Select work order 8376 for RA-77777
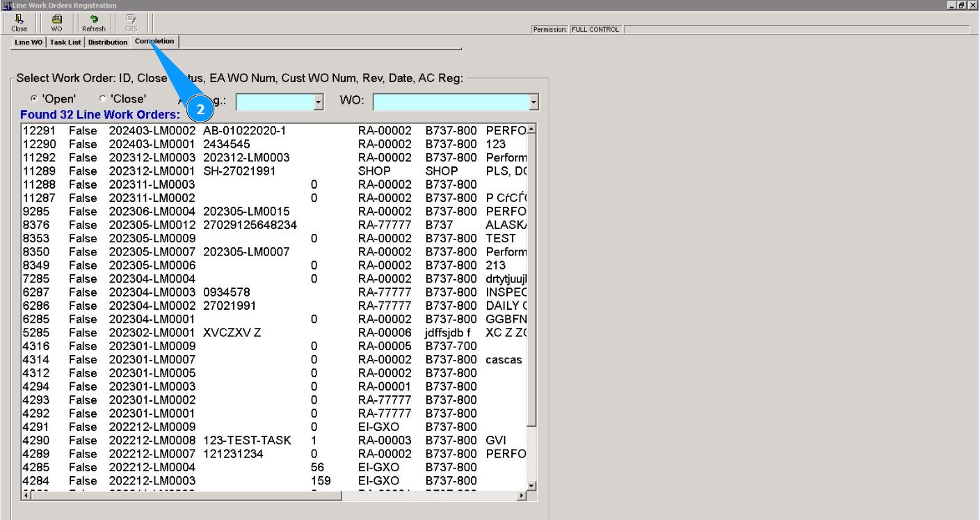Image resolution: width=980 pixels, height=520 pixels. (x=274, y=225)
